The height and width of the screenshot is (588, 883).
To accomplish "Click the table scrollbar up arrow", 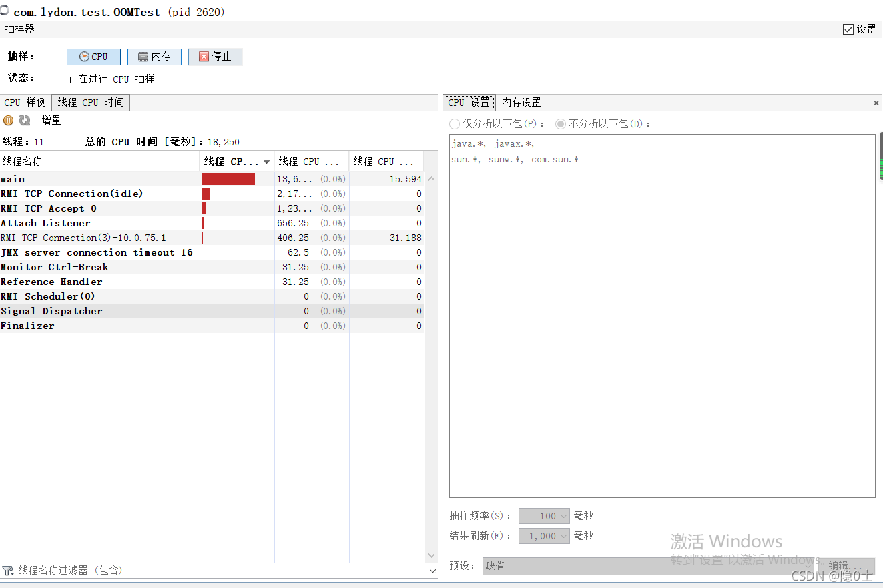I will pyautogui.click(x=431, y=179).
